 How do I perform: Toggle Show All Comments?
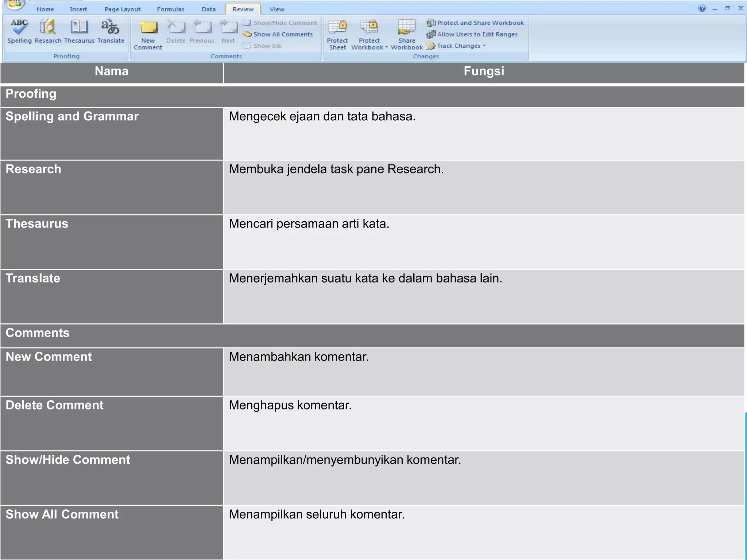tap(278, 34)
